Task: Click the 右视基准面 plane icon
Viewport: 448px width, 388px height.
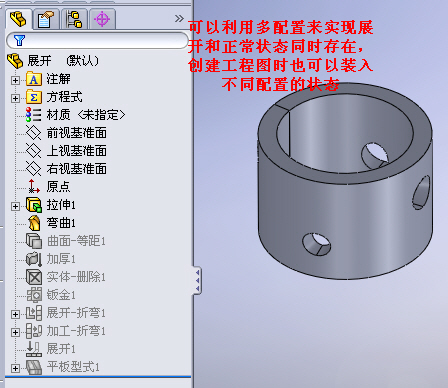Action: (x=33, y=169)
